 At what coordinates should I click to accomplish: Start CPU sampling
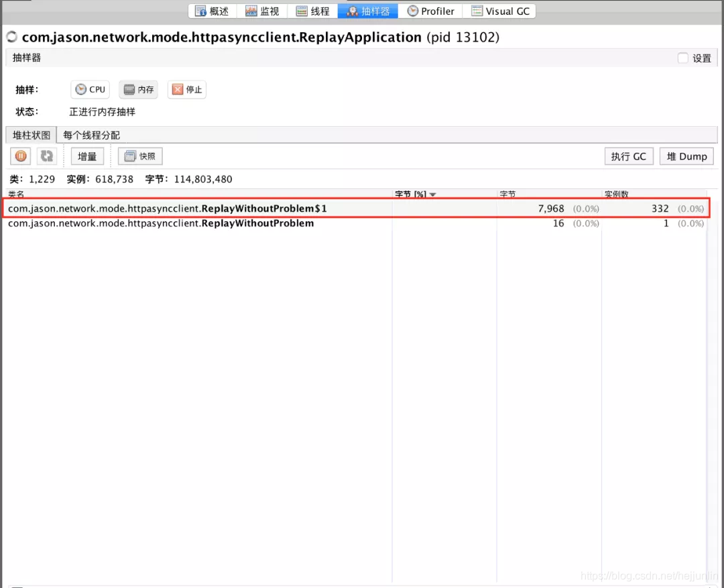click(x=90, y=90)
